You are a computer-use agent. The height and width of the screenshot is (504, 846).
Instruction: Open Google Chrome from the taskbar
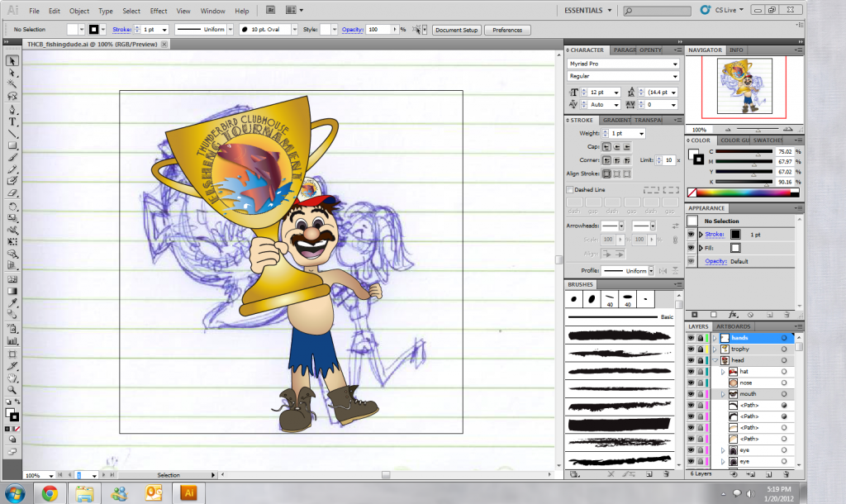pyautogui.click(x=50, y=492)
